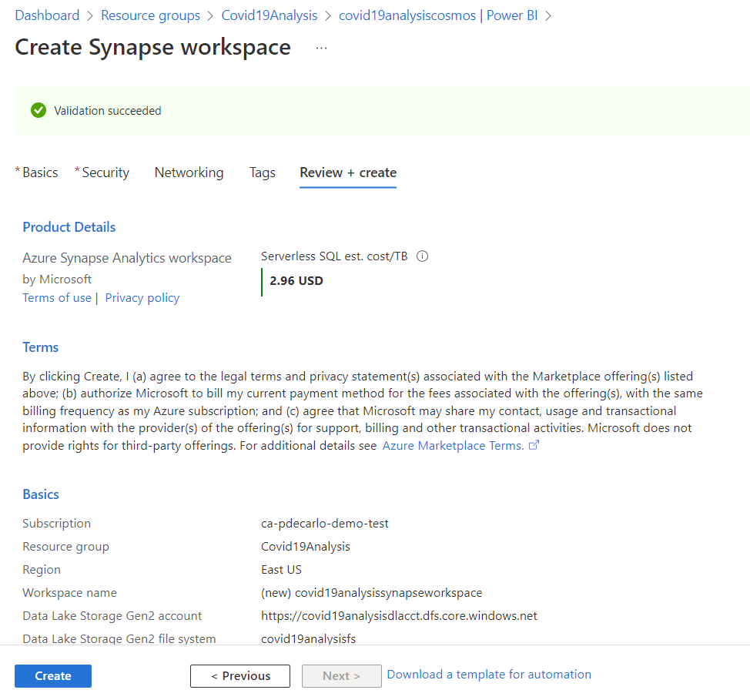Click the external link icon after Azure Marketplace Terms

(534, 445)
